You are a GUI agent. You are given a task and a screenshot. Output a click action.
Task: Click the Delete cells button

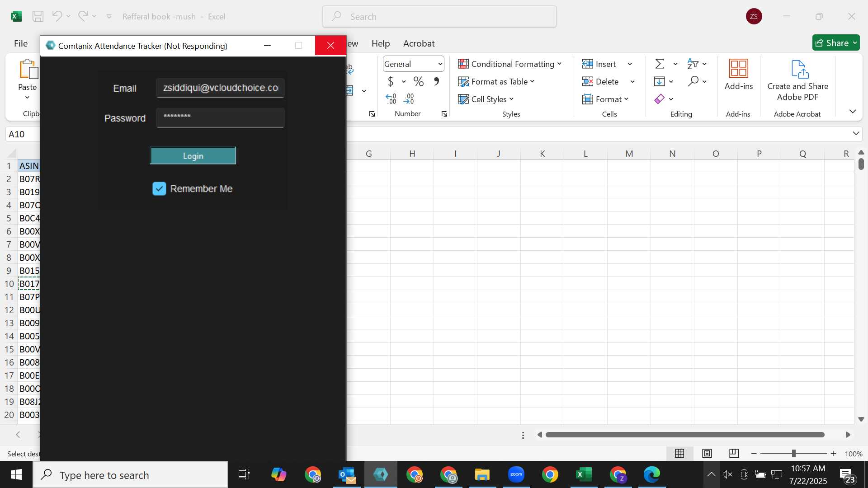click(601, 82)
